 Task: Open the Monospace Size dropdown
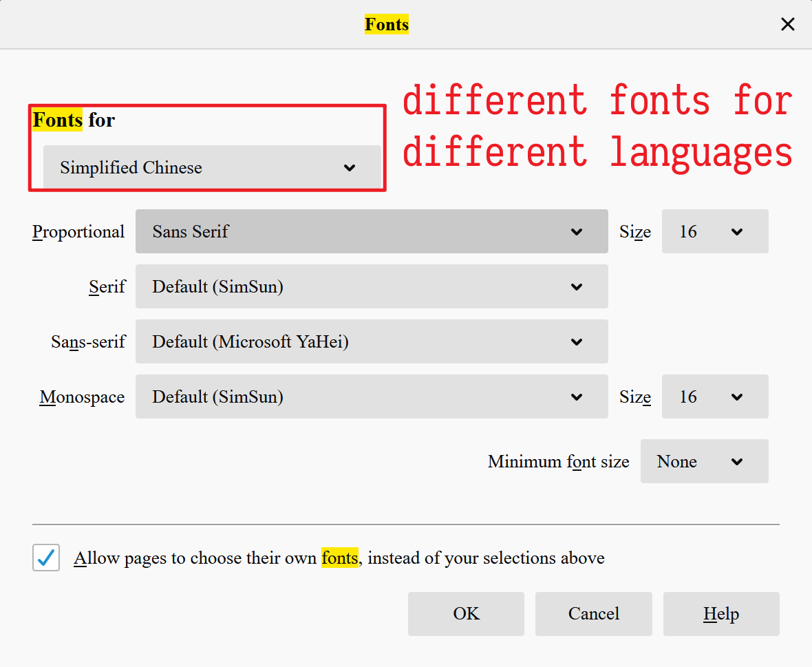715,396
